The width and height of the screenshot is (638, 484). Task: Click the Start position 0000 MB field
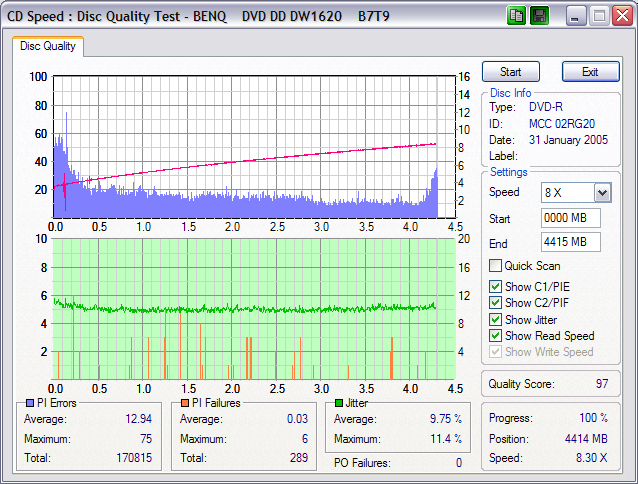[570, 218]
